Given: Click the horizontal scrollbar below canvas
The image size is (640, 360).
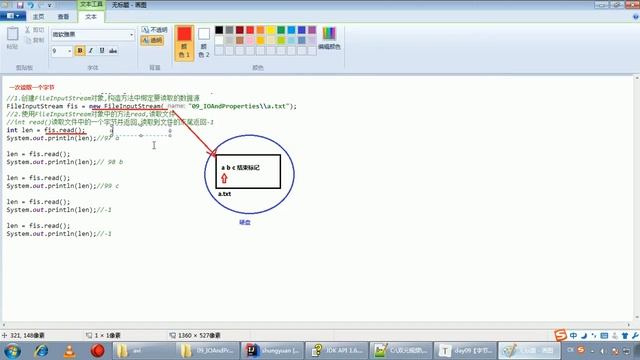Looking at the screenshot, I should tap(318, 325).
